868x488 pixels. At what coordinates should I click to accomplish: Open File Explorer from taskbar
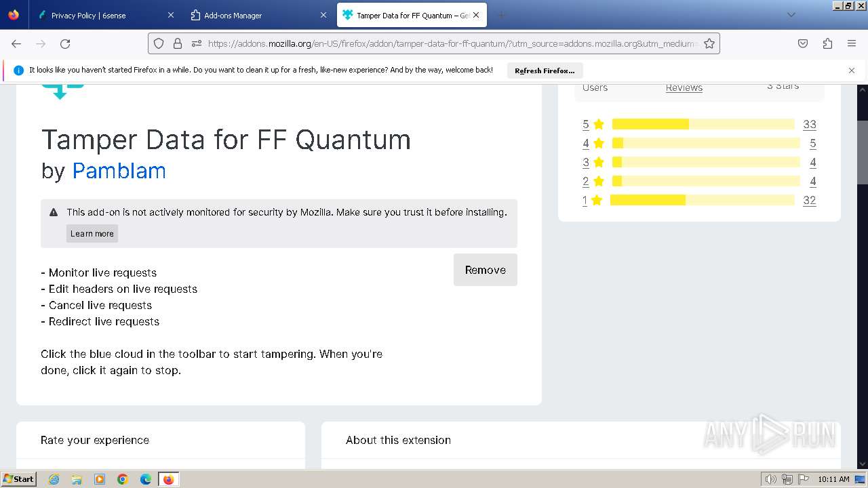coord(77,479)
